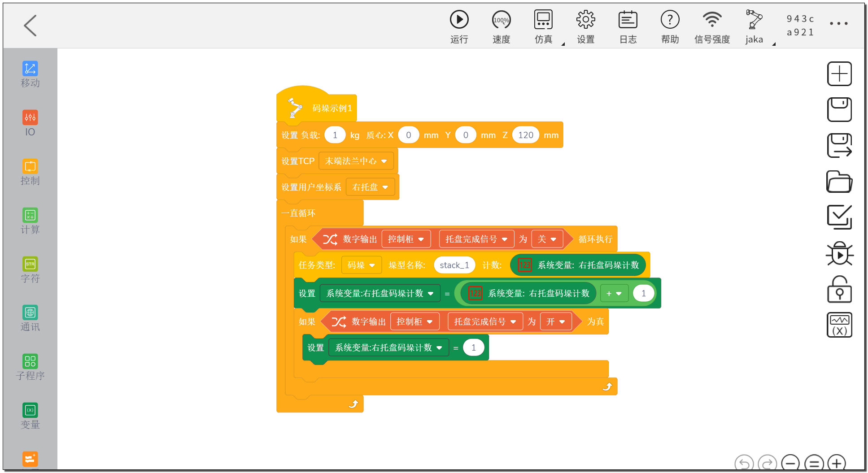Open the 移动 motion blocks category
Screen dimensions: 868x473
point(30,74)
